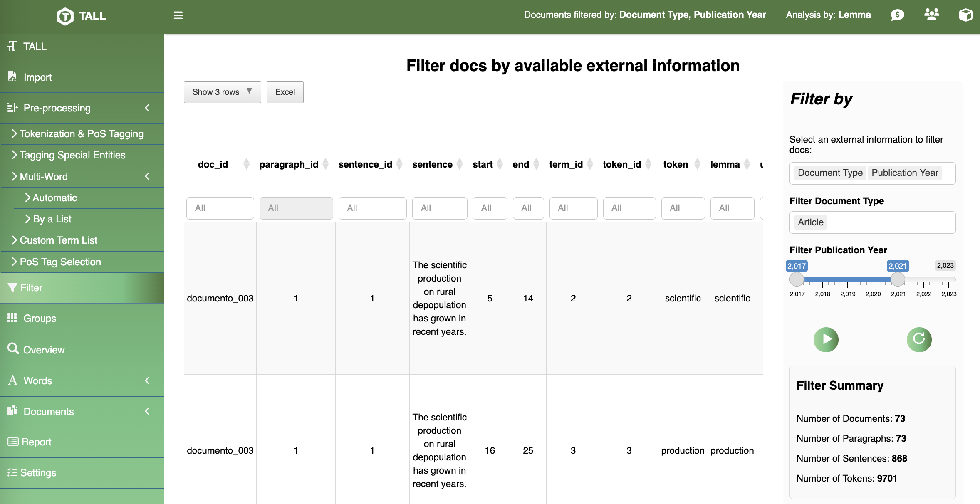
Task: Reset filters with the circular arrow button
Action: click(x=919, y=339)
